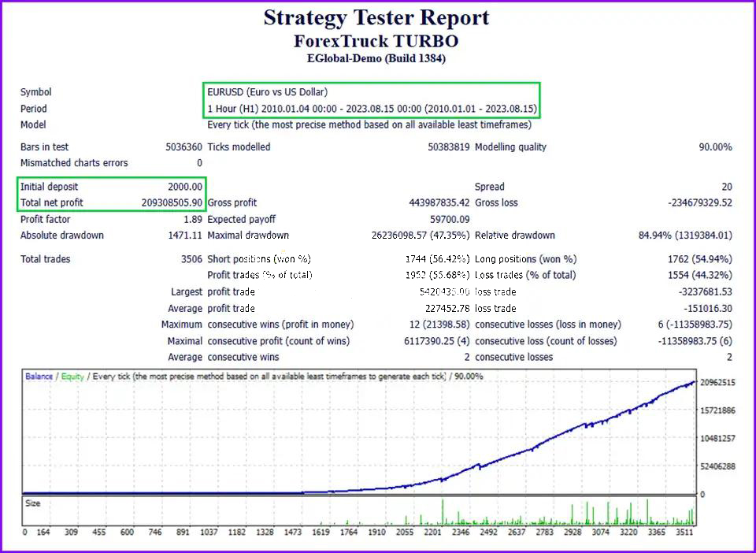Select the Modelling quality 90.00% value

click(x=715, y=147)
